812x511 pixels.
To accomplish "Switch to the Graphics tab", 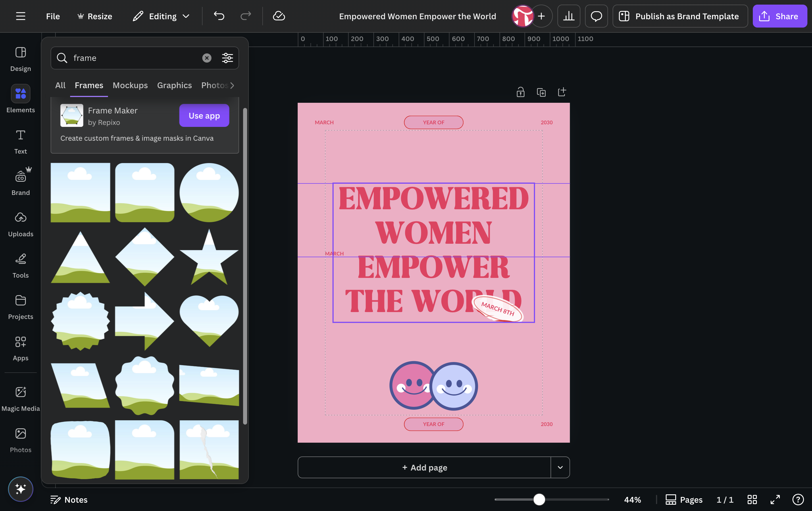I will [174, 85].
